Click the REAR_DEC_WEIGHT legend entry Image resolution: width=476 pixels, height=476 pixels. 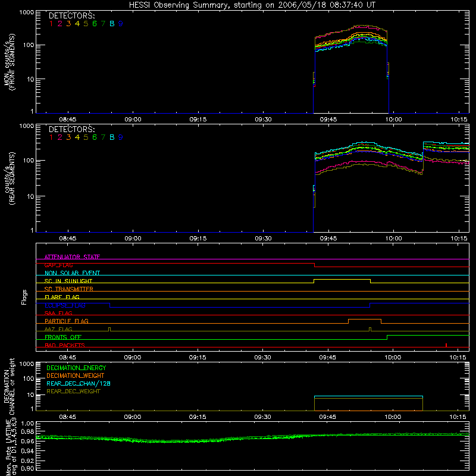[73, 392]
